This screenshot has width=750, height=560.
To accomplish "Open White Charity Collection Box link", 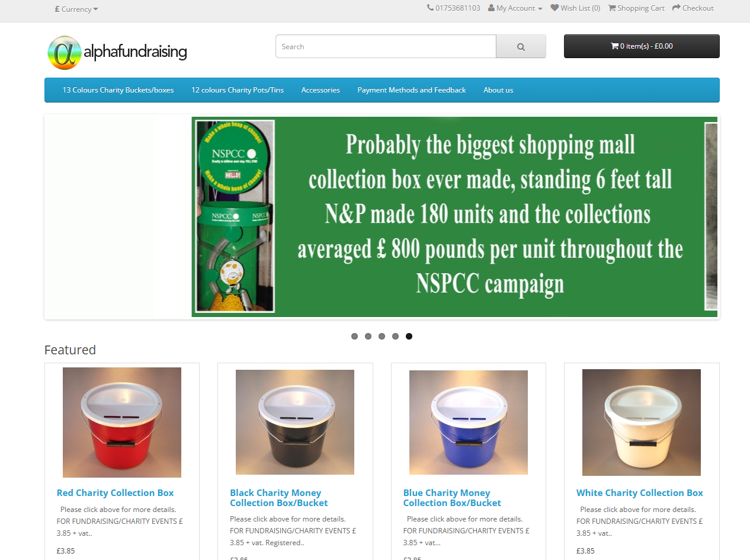I will tap(640, 492).
